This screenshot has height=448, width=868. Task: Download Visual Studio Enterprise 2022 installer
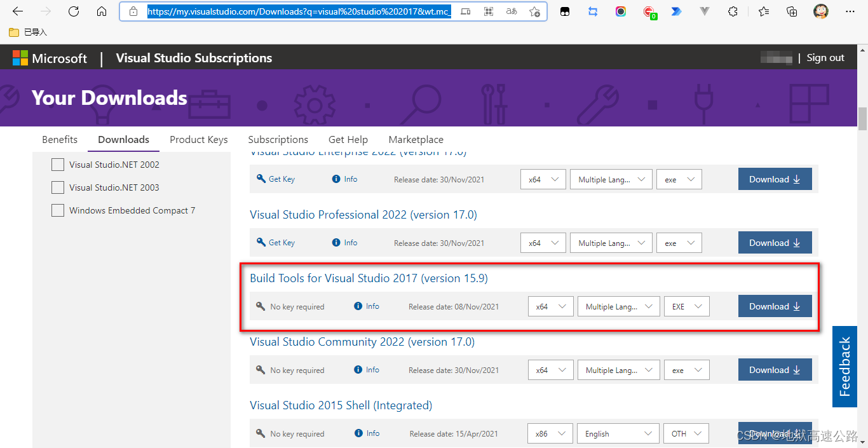click(775, 179)
